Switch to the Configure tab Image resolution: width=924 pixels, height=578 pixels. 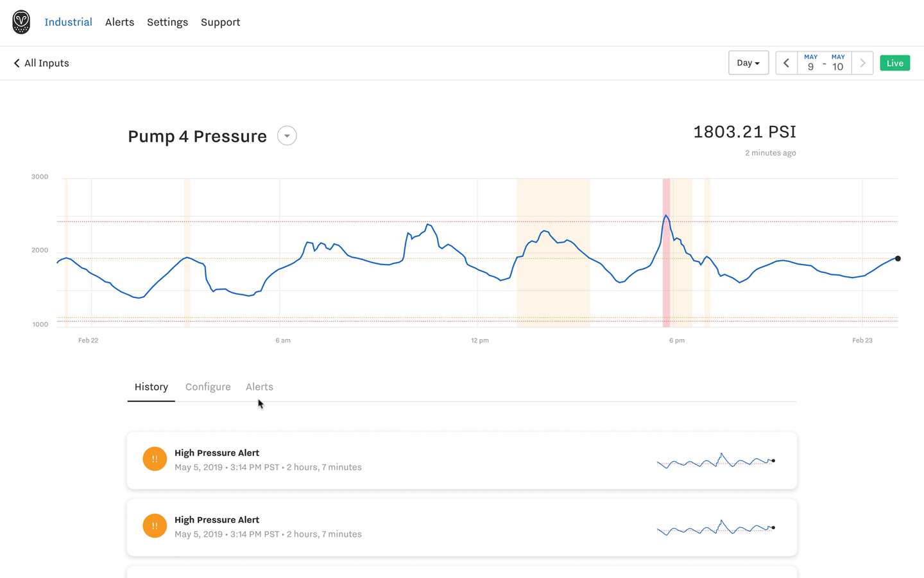[x=208, y=387]
